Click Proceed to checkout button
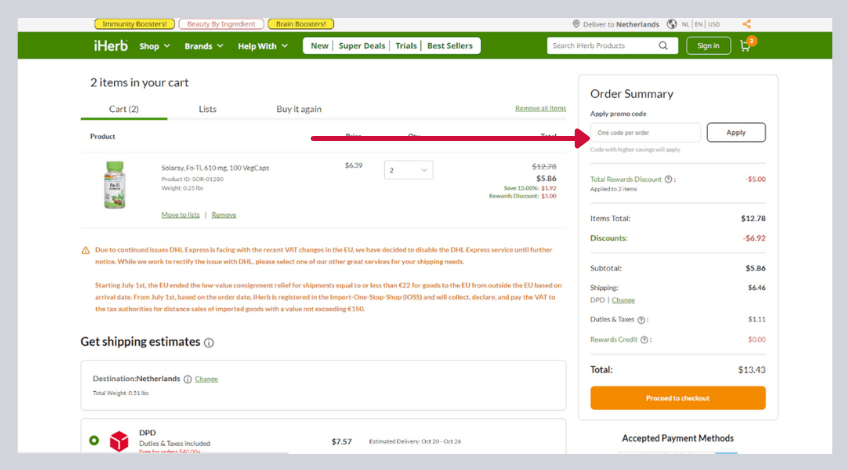 [x=677, y=398]
